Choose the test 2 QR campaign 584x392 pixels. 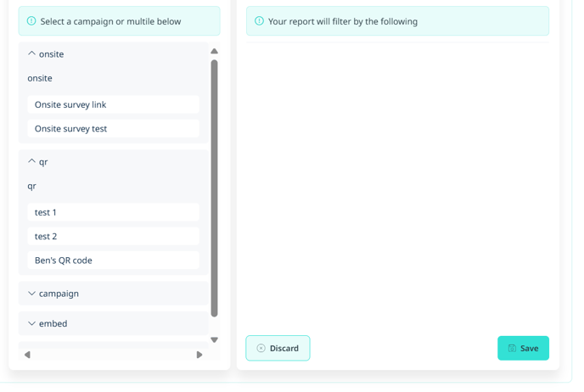[x=113, y=237]
